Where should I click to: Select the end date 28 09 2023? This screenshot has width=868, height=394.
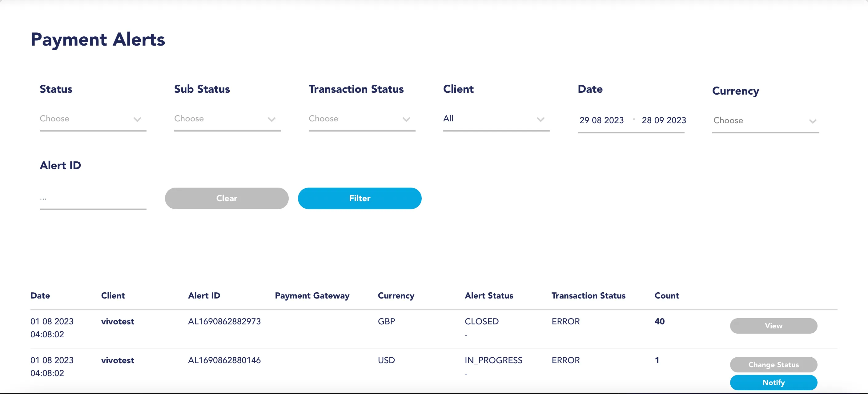[664, 120]
